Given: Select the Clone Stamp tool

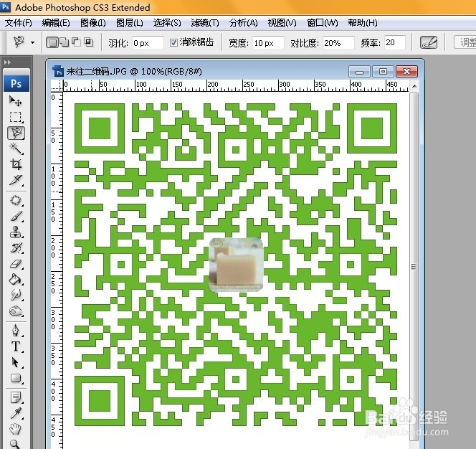Looking at the screenshot, I should point(16,232).
